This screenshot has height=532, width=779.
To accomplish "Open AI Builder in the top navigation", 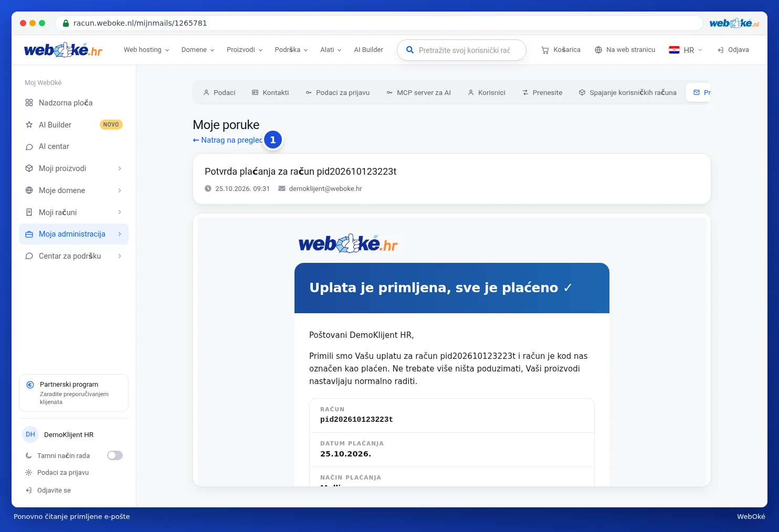I will point(369,50).
